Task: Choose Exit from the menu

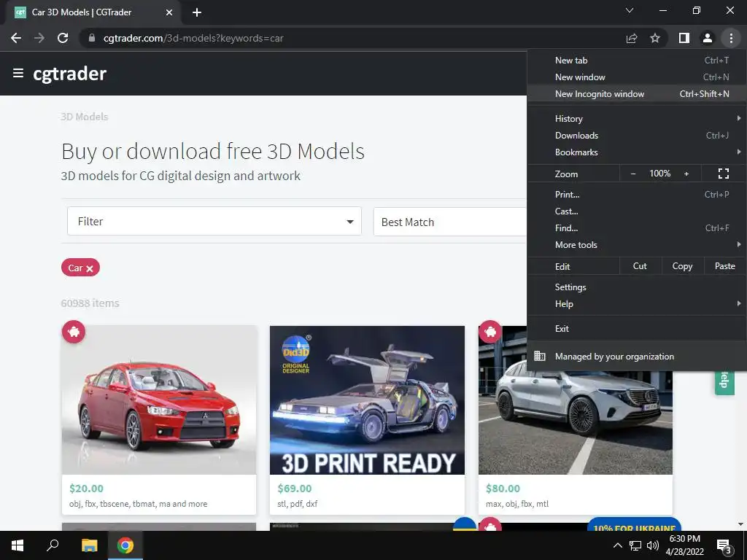Action: click(x=636, y=329)
